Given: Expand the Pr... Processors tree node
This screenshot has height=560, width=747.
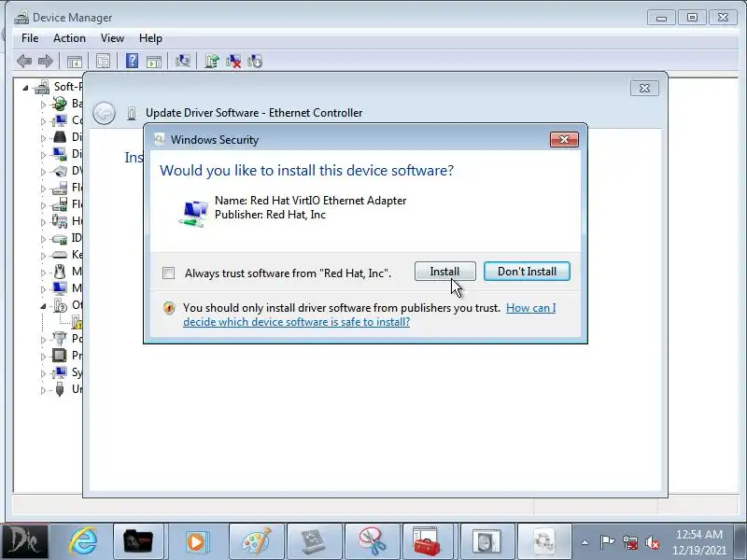Looking at the screenshot, I should coord(43,357).
